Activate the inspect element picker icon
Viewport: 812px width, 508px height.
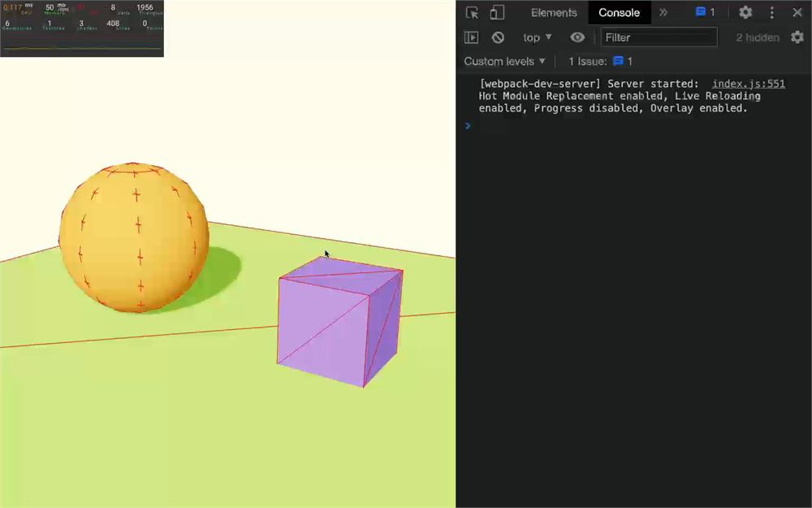[x=472, y=12]
